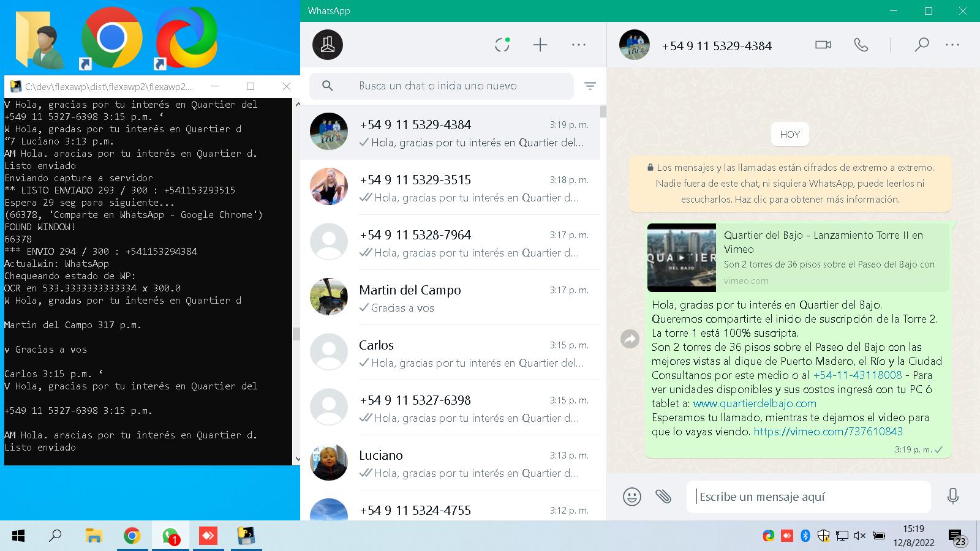Open AnyDesk from the taskbar
The image size is (980, 551).
tap(208, 536)
